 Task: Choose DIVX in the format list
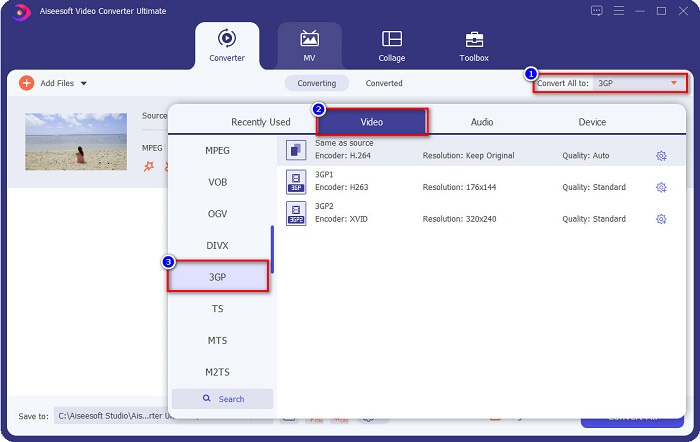[x=217, y=246]
